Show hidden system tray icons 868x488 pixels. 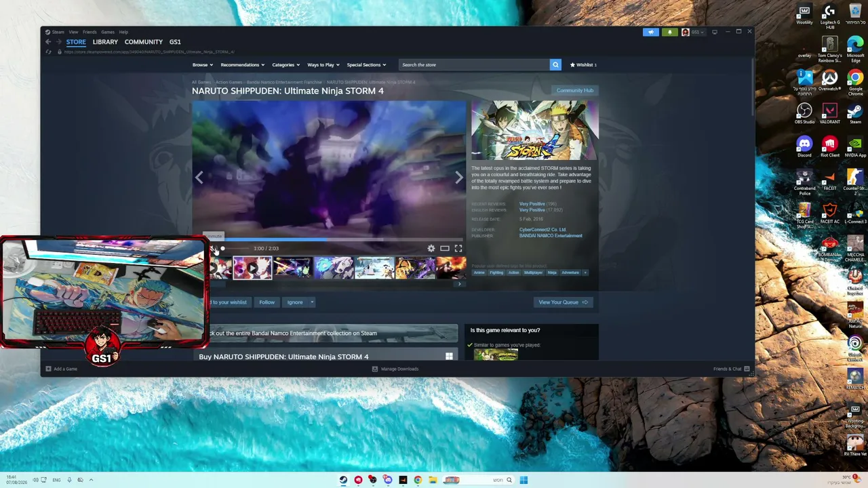point(91,480)
